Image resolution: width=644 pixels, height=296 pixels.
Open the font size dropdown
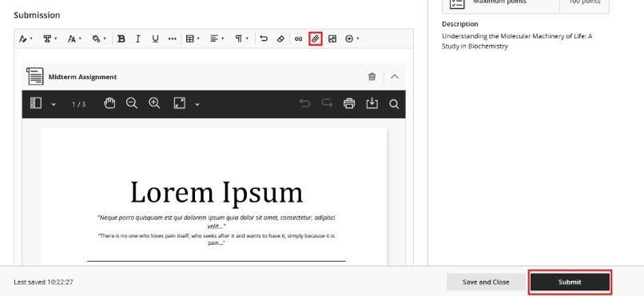(x=74, y=39)
